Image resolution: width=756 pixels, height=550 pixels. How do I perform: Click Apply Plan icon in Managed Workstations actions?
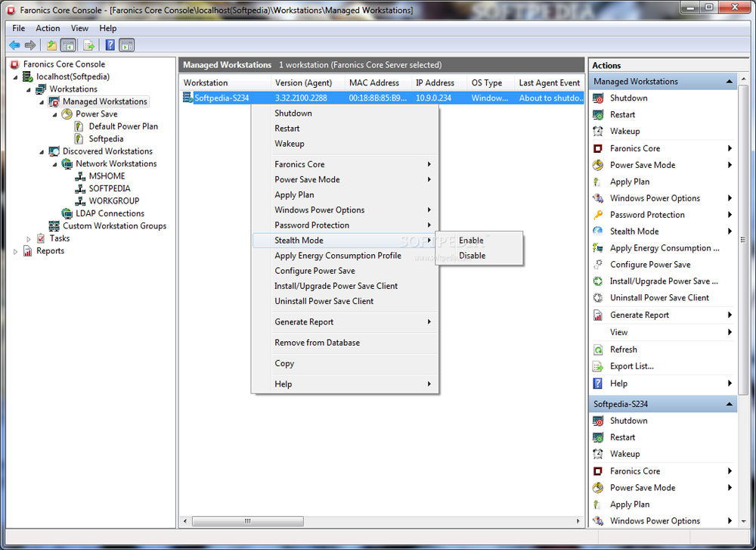[597, 182]
